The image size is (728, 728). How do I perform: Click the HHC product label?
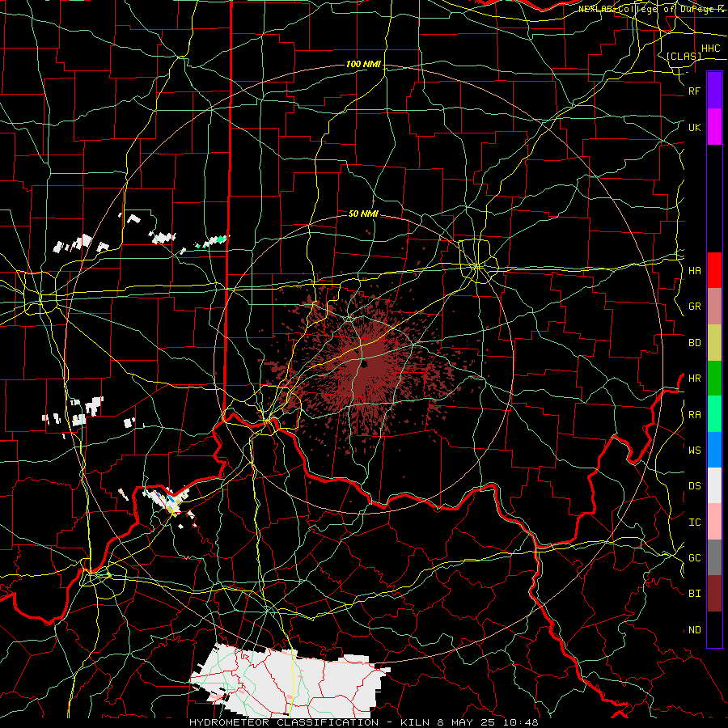coord(710,49)
